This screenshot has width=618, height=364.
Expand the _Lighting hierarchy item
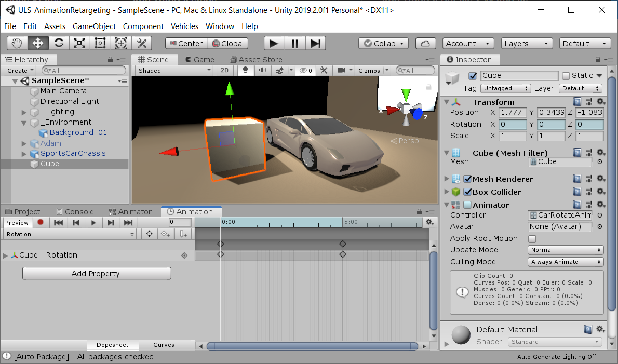[x=24, y=112]
